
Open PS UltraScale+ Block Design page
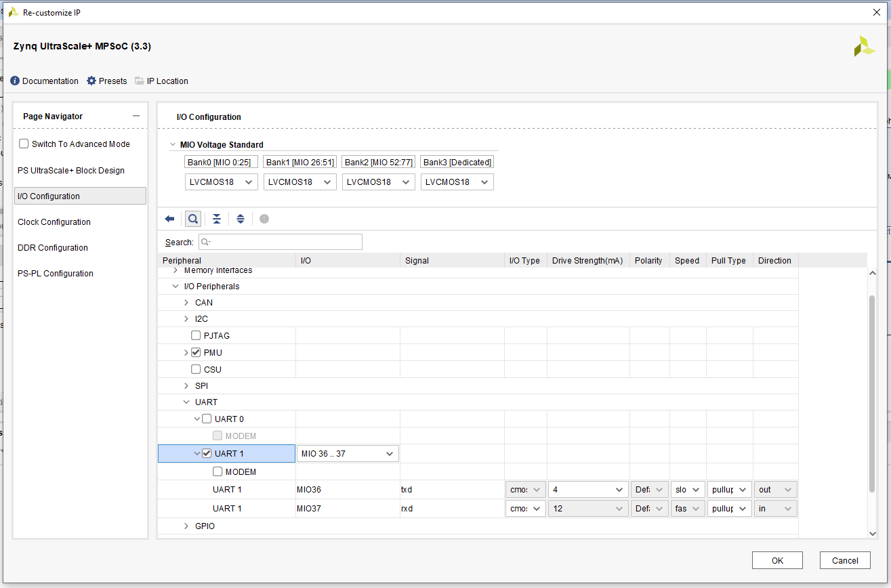[x=71, y=171]
